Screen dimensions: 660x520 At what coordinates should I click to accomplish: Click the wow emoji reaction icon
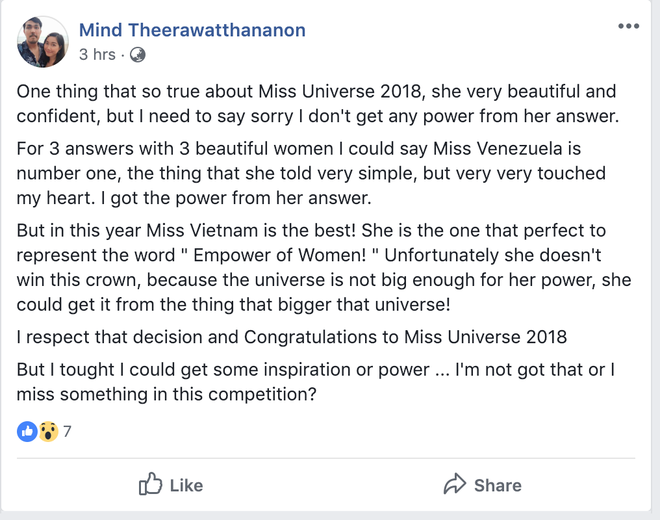coord(47,432)
